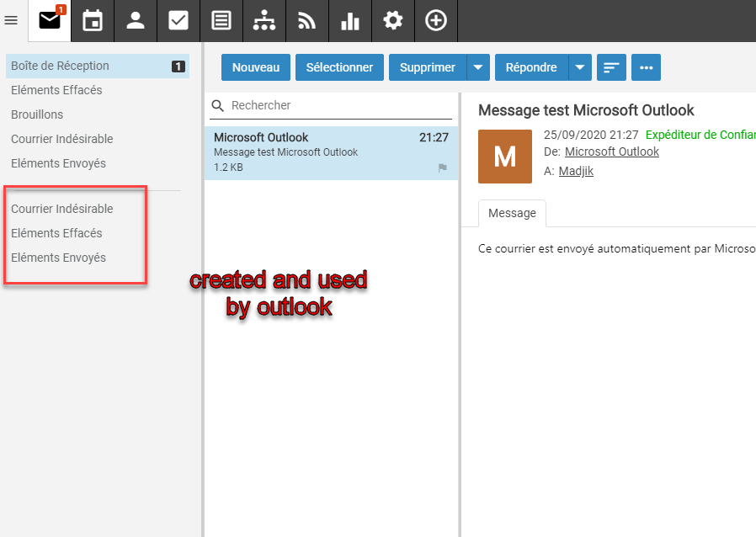The image size is (756, 537).
Task: Open the Contacts person icon
Action: (x=136, y=20)
